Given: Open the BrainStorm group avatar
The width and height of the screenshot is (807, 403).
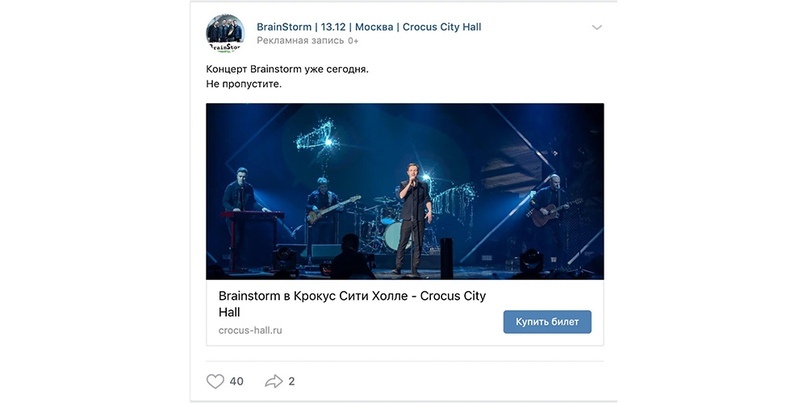Looking at the screenshot, I should (225, 33).
